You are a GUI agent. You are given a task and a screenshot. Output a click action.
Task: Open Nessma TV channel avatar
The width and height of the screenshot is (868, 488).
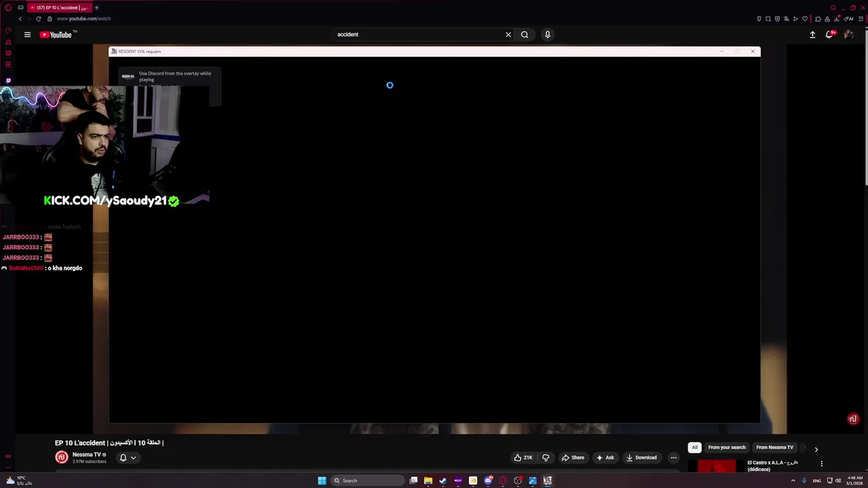(x=62, y=457)
